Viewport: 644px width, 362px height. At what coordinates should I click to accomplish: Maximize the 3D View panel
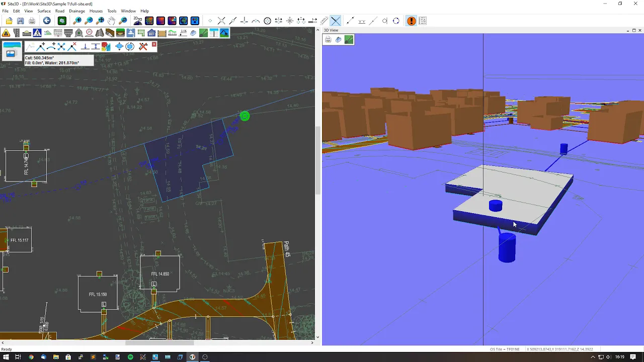[634, 30]
